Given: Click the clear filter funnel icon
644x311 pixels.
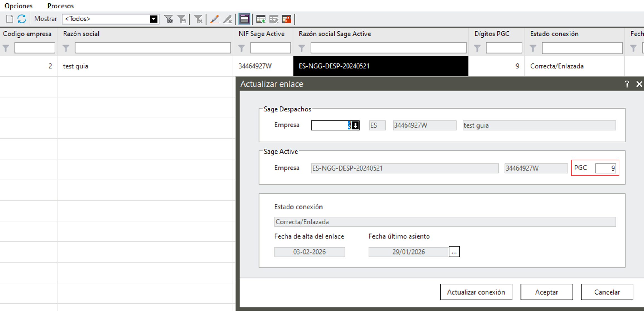Looking at the screenshot, I should 198,19.
